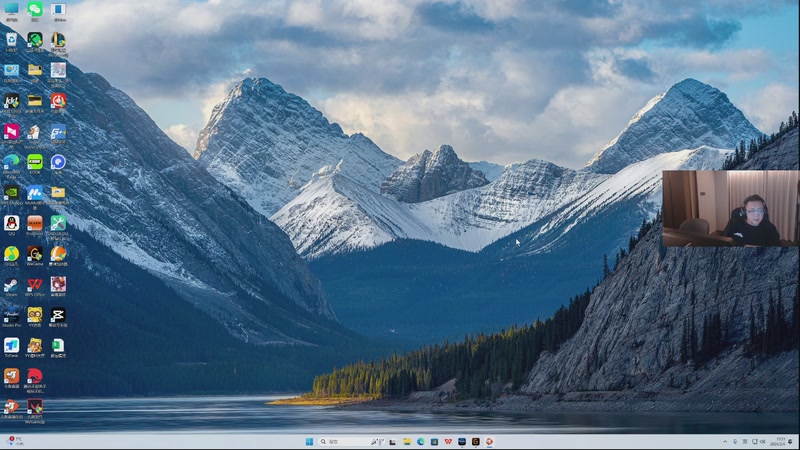
Task: Open the ToDesk desktop shortcut
Action: click(11, 347)
